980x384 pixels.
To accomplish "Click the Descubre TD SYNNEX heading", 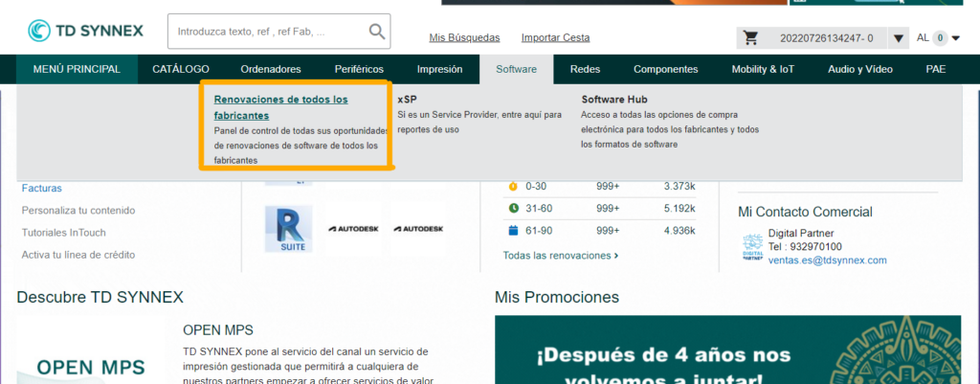I will [100, 297].
